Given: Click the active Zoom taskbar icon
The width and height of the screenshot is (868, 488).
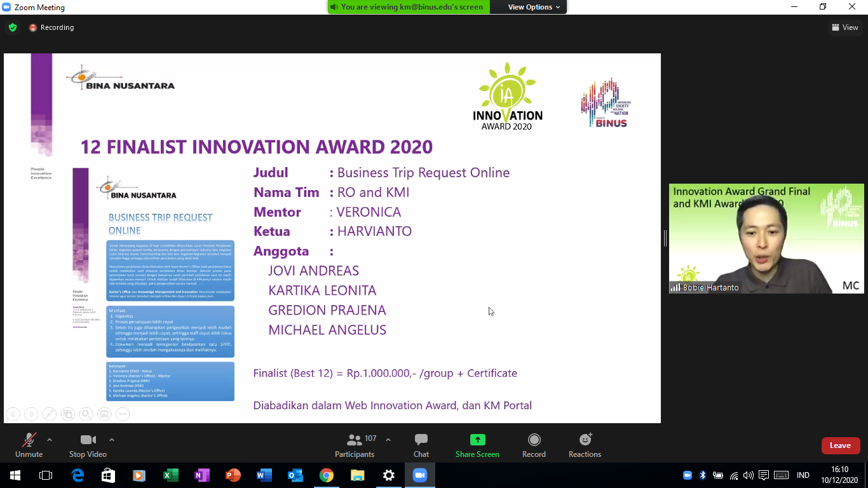Looking at the screenshot, I should (x=419, y=475).
